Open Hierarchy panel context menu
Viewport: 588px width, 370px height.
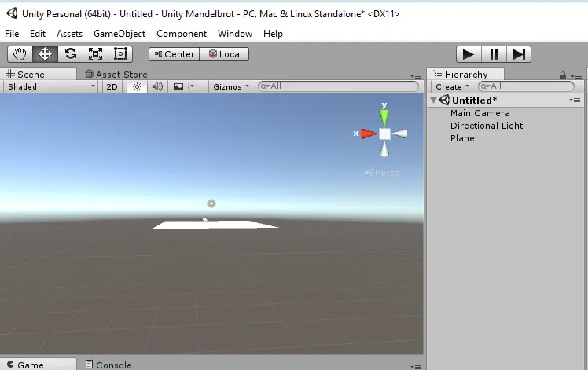576,76
